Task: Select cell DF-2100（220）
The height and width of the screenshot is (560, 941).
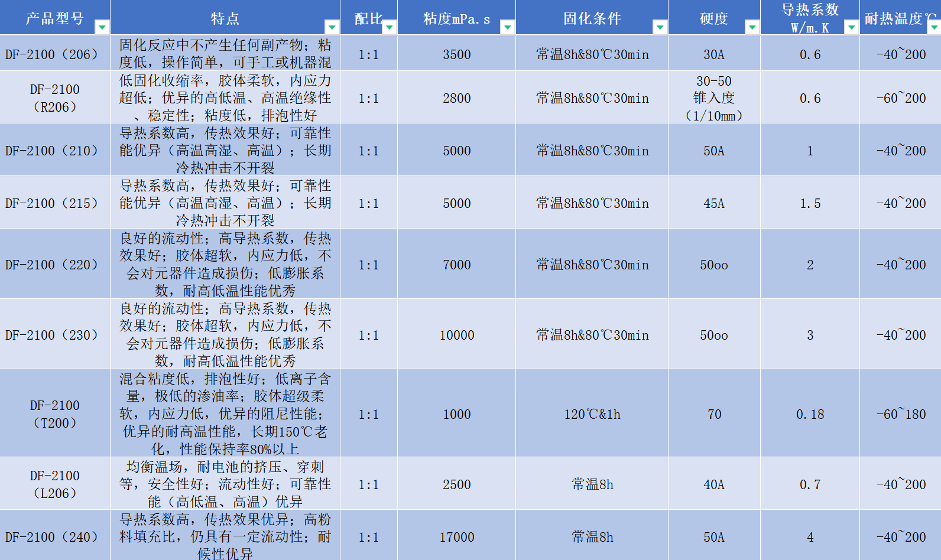Action: tap(55, 264)
